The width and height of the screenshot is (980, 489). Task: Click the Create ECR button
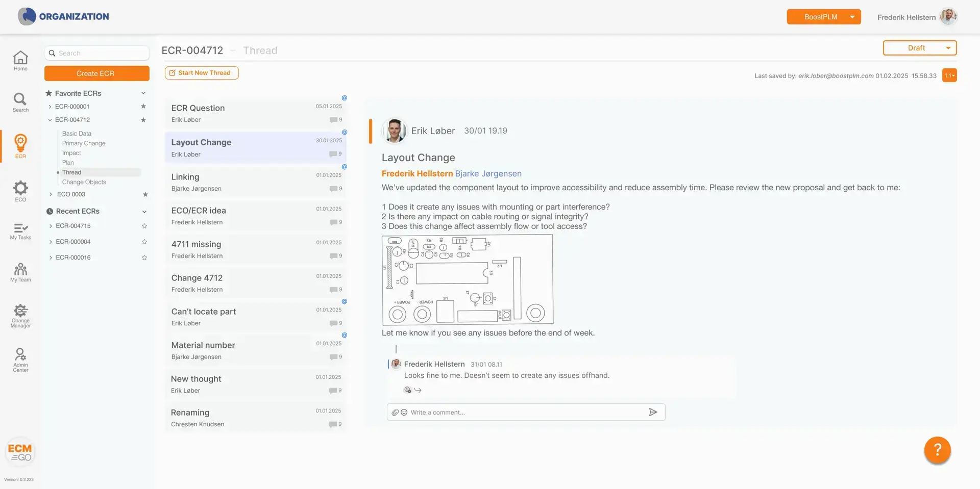[x=96, y=73]
